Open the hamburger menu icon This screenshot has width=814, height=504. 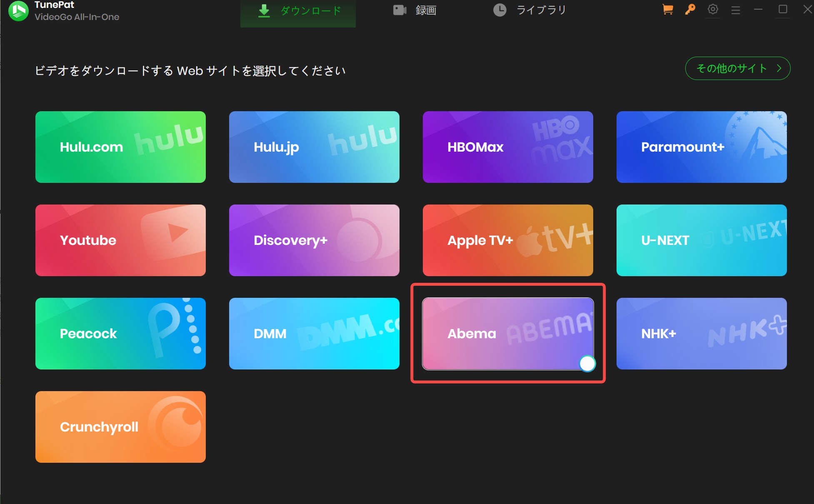[736, 10]
